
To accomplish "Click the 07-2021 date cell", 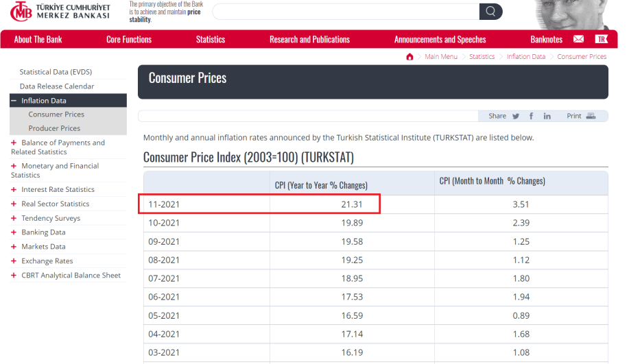I will click(x=164, y=278).
